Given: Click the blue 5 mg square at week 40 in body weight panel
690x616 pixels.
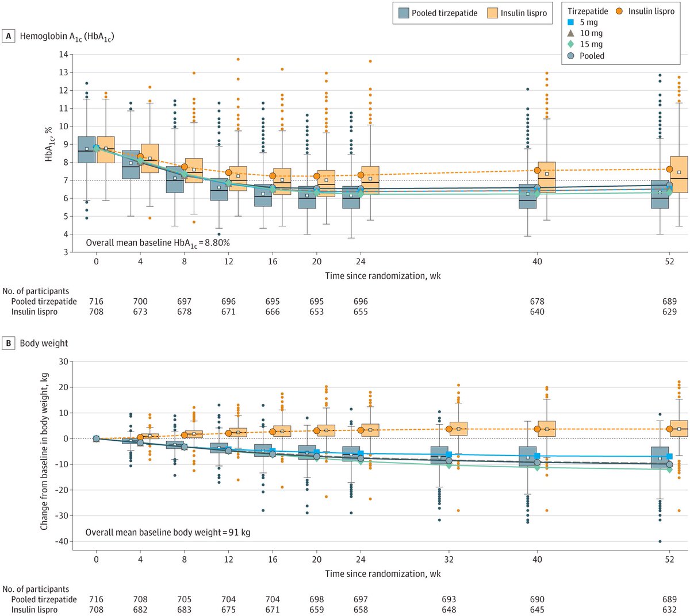Looking at the screenshot, I should pyautogui.click(x=537, y=456).
